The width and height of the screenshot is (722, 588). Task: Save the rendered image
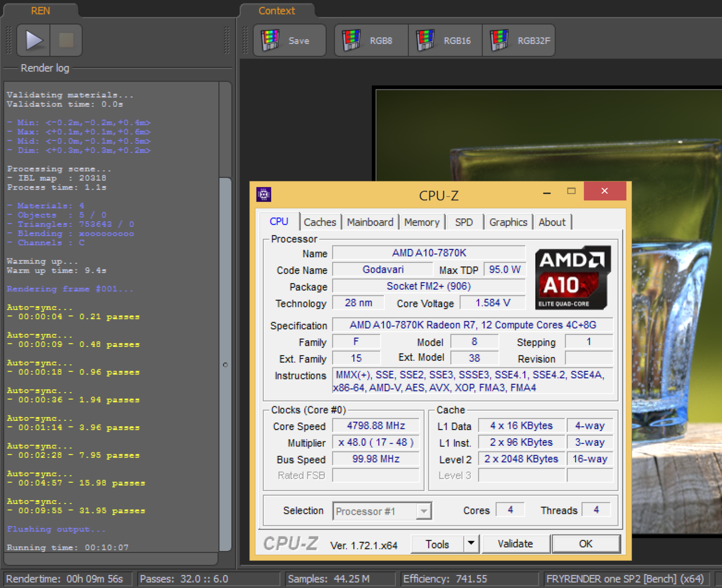(x=290, y=40)
